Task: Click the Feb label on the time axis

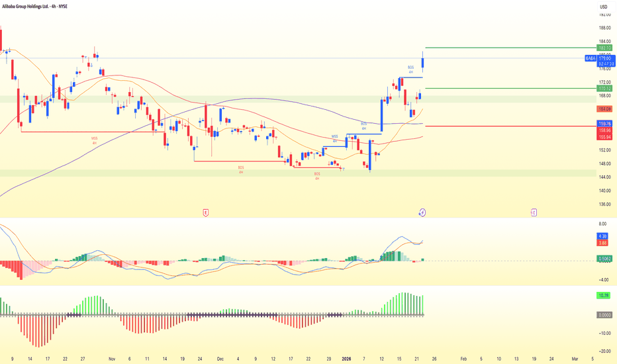Action: [x=463, y=357]
